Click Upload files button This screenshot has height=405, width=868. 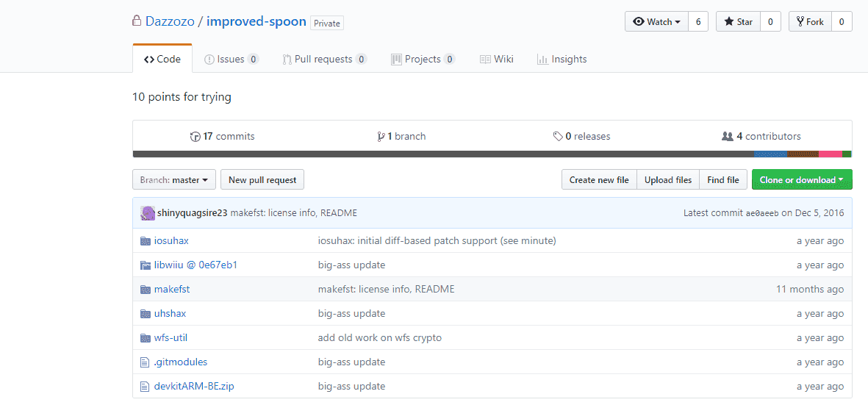coord(668,180)
